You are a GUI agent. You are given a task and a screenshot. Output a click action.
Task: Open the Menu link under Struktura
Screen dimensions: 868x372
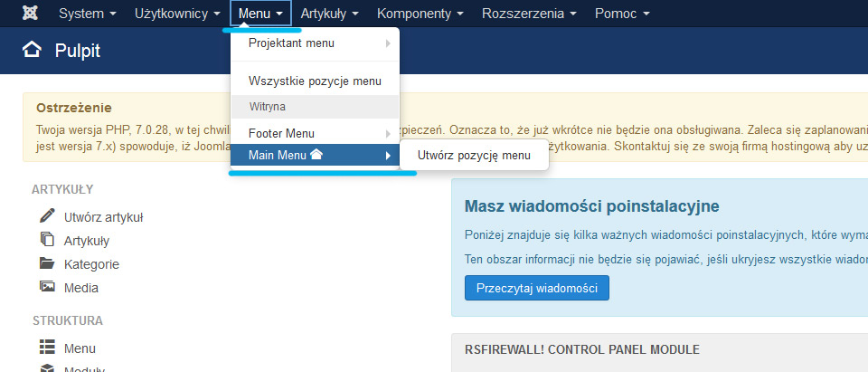[x=80, y=348]
